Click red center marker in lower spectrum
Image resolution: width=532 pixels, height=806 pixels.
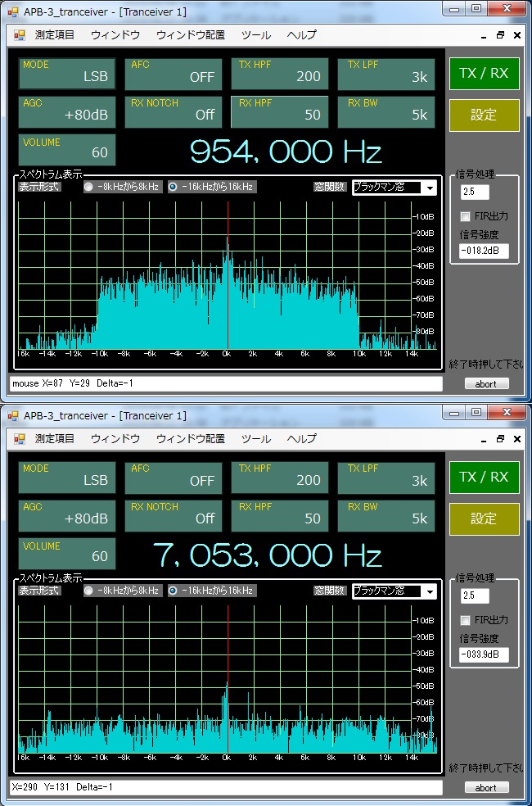coord(228,679)
